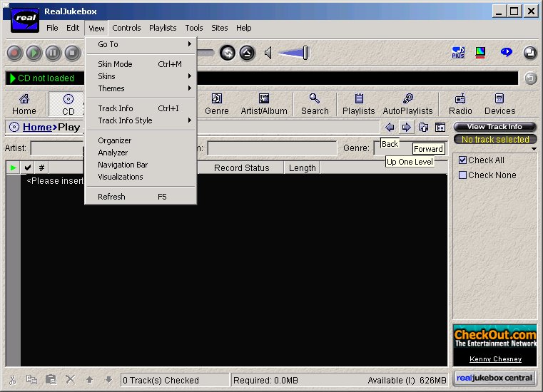The height and width of the screenshot is (392, 543).
Task: Open the Playlists menu in menu bar
Action: (x=163, y=28)
